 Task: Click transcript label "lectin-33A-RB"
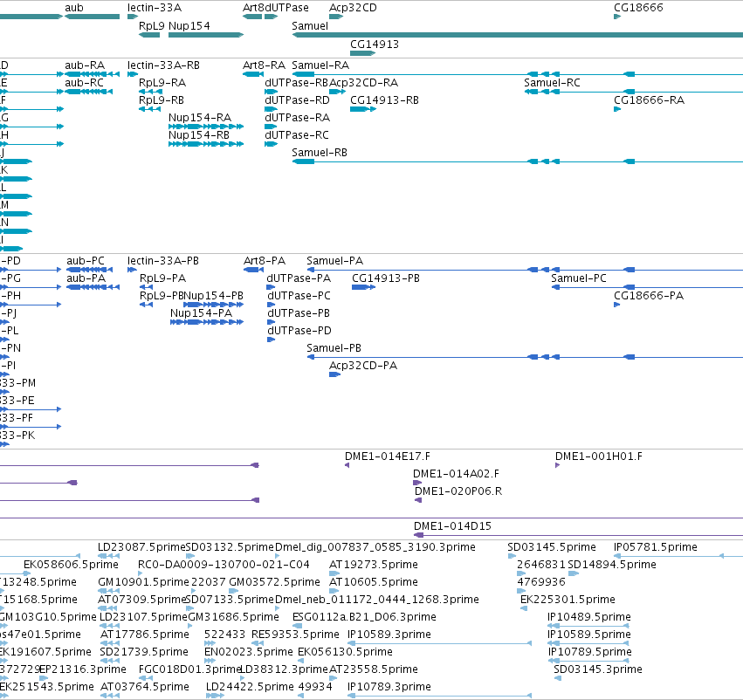[x=163, y=65]
